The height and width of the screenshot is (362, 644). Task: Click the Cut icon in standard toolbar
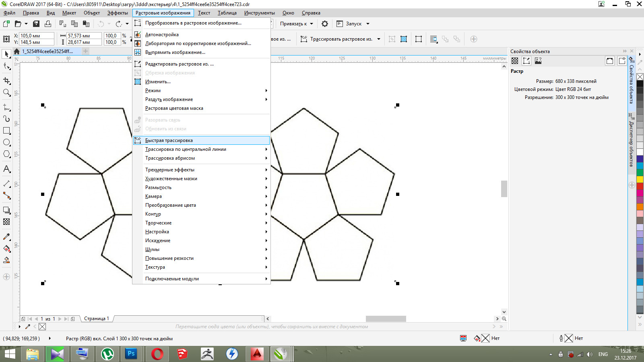62,24
